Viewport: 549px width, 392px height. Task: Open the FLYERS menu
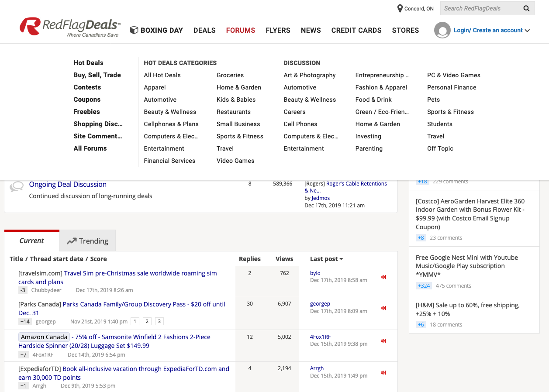pyautogui.click(x=278, y=30)
